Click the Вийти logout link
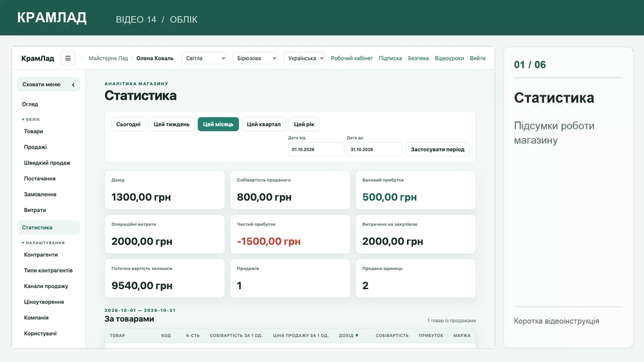 478,59
